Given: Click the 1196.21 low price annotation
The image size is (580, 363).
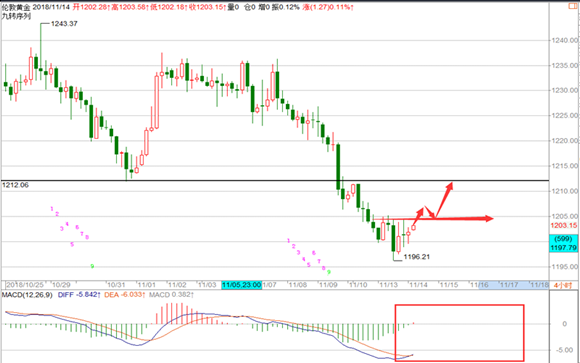Looking at the screenshot, I should point(417,257).
